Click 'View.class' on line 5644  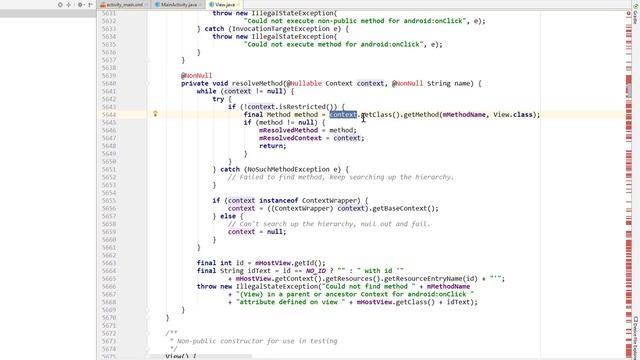click(513, 115)
